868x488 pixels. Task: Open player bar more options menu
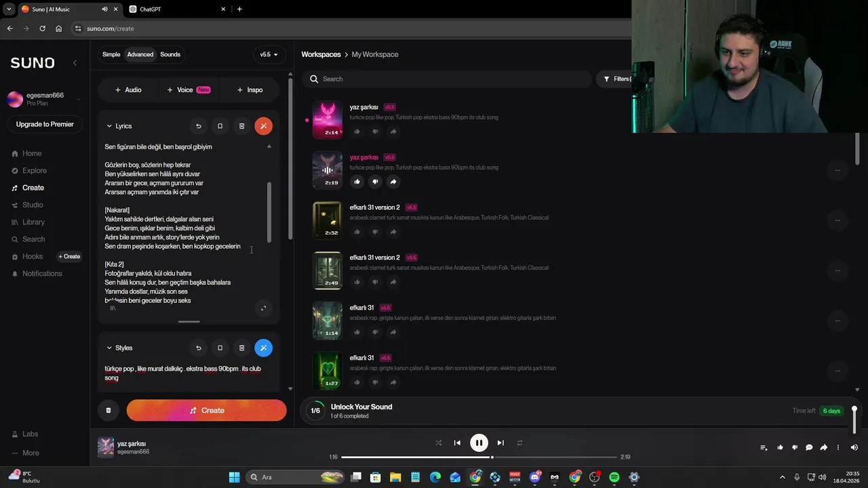[x=838, y=447]
